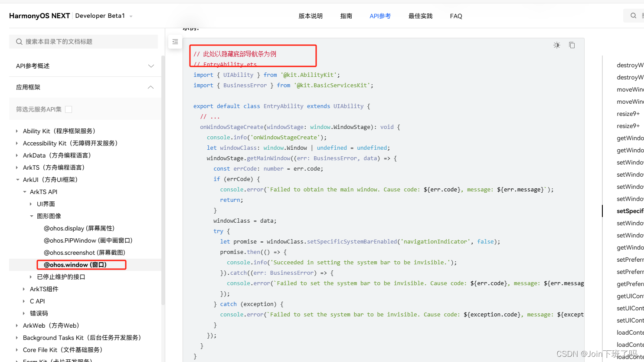Open the 最佳实践 tab
The height and width of the screenshot is (362, 644).
pos(421,16)
